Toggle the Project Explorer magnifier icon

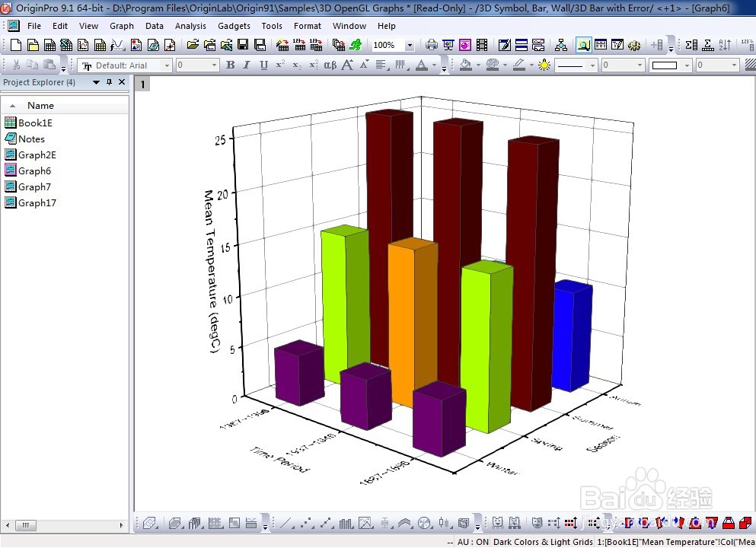click(x=583, y=46)
